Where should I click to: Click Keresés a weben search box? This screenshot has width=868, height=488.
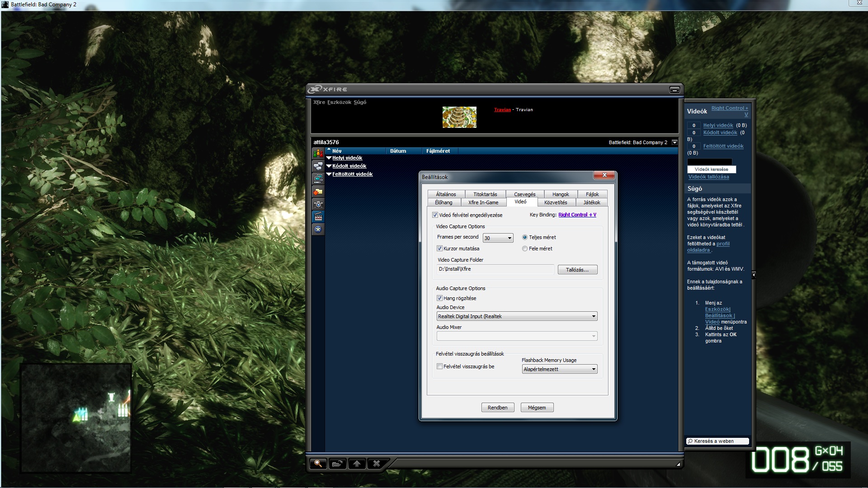[717, 441]
